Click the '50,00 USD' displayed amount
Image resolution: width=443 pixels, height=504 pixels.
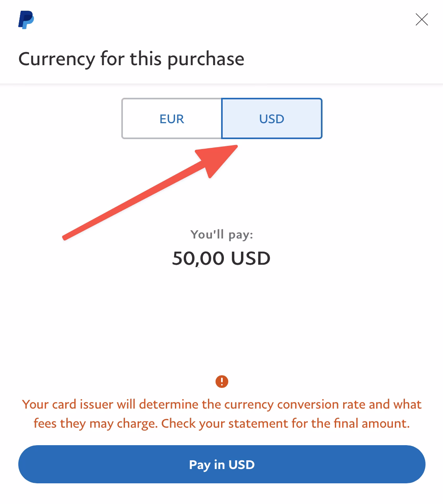221,258
